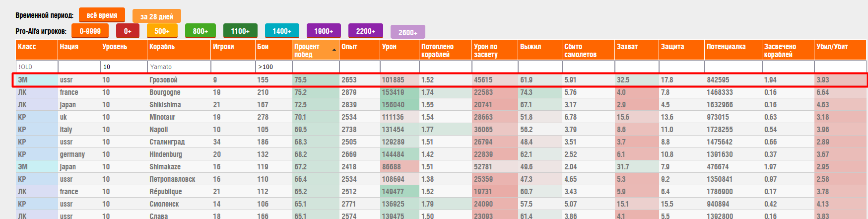The image size is (868, 219).
Task: Click the 'Бои' filter field showing >100
Action: 273,67
